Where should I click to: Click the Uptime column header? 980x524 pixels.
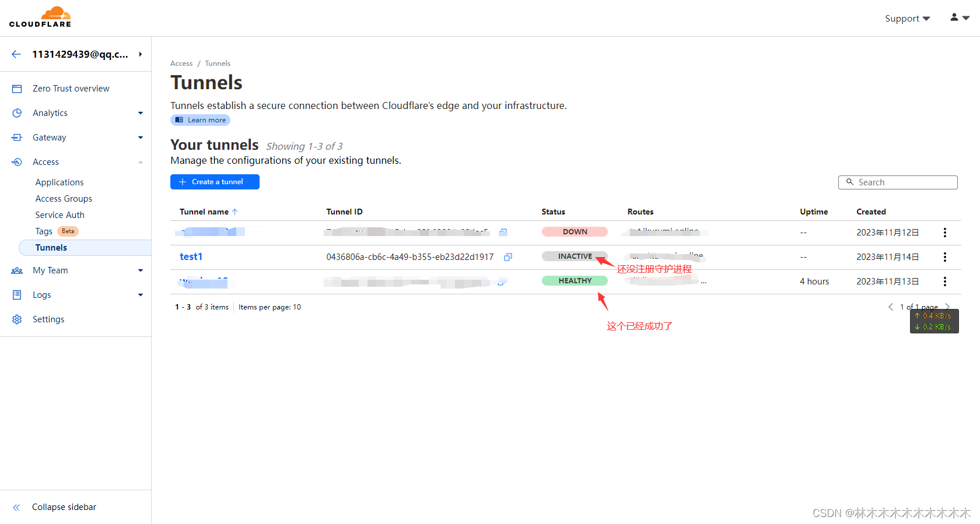tap(814, 212)
